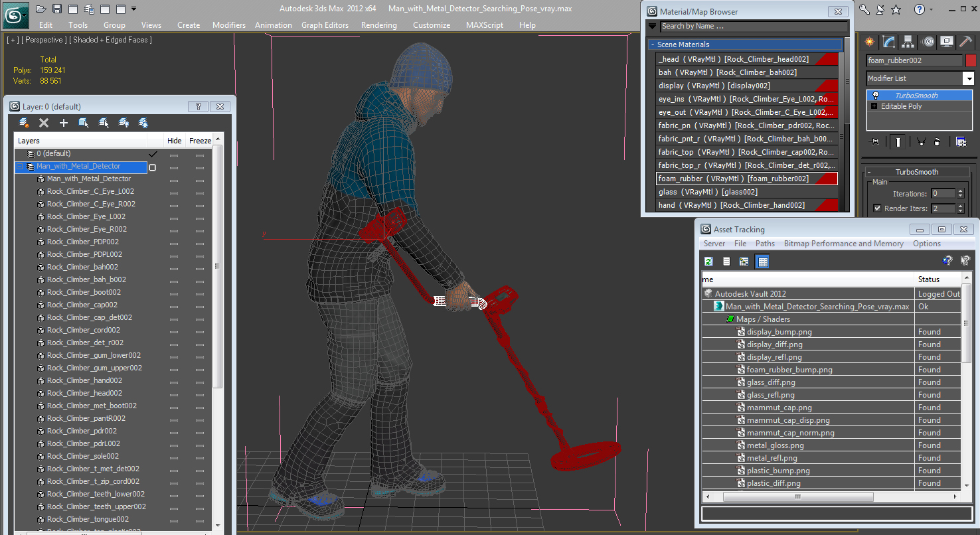Toggle Render Iters checkbox
This screenshot has height=535, width=980.
pyautogui.click(x=878, y=208)
